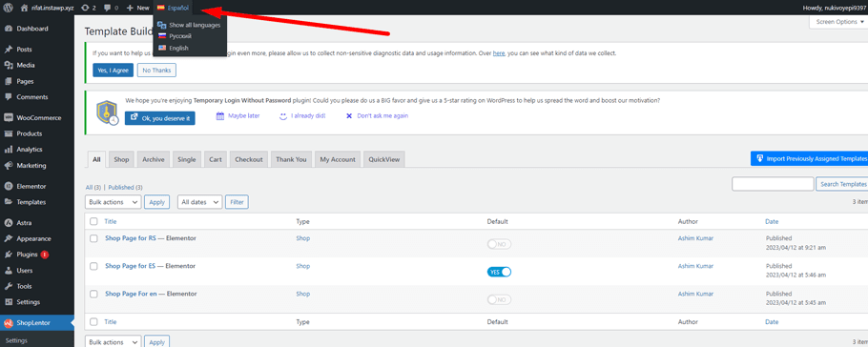Screen dimensions: 868x347
Task: Enable default toggle for Shop Page for RS
Action: point(499,244)
